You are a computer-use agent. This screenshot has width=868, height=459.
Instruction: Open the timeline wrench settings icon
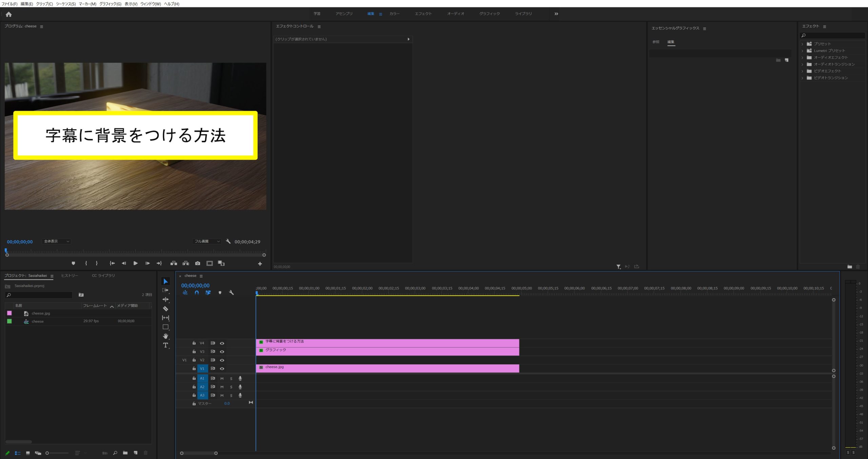[232, 292]
